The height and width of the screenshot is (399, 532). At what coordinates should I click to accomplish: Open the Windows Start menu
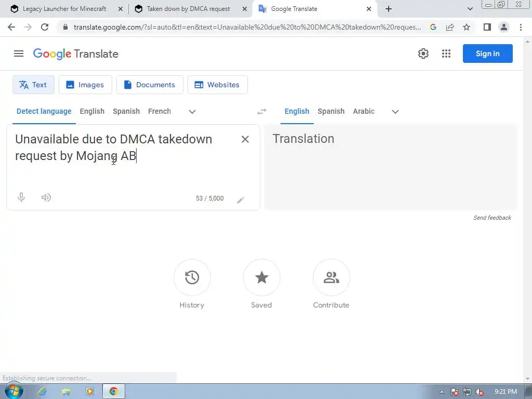point(14,391)
